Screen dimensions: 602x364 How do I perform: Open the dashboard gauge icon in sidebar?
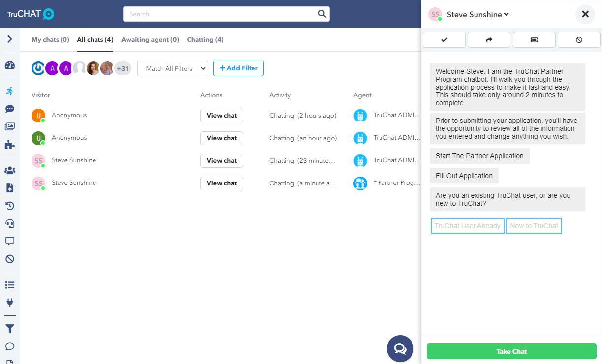[9, 65]
